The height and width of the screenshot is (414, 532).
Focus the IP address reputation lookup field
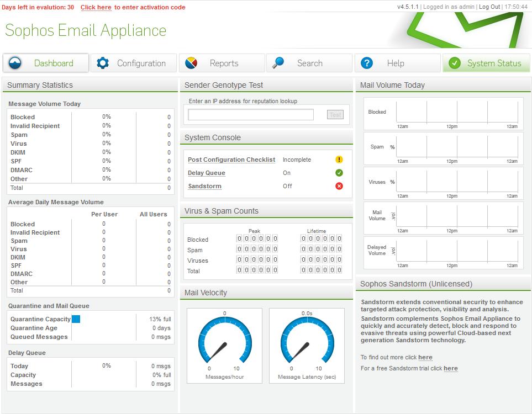tap(251, 115)
